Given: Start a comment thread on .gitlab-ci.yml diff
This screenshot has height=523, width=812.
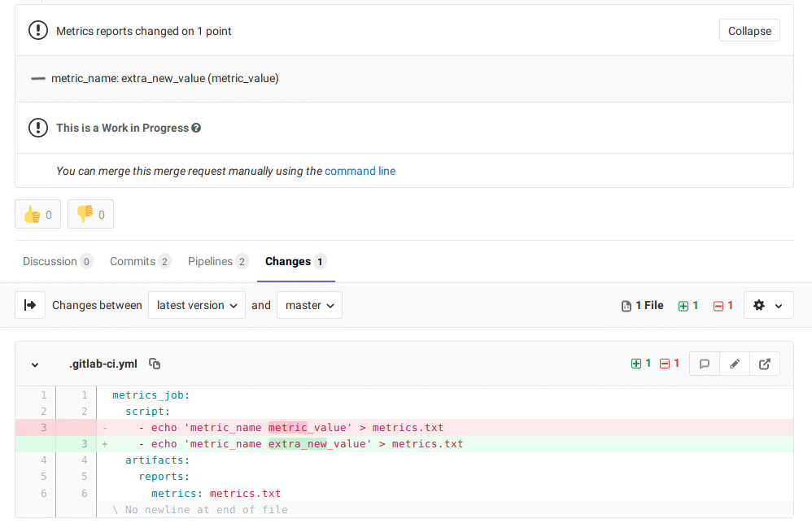Looking at the screenshot, I should pos(704,364).
